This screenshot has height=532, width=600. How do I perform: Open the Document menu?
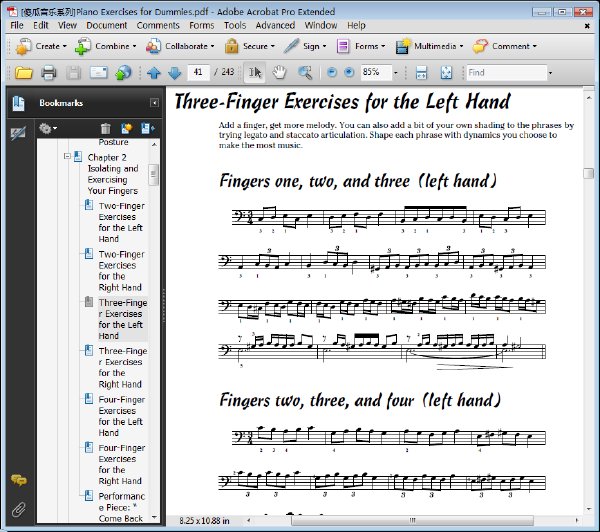click(x=106, y=25)
